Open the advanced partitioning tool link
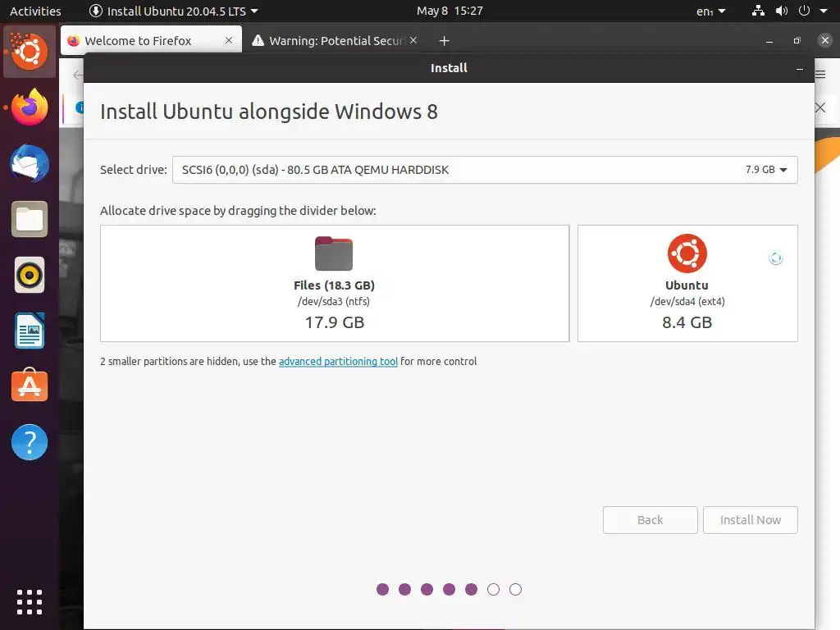The width and height of the screenshot is (840, 630). (x=338, y=362)
